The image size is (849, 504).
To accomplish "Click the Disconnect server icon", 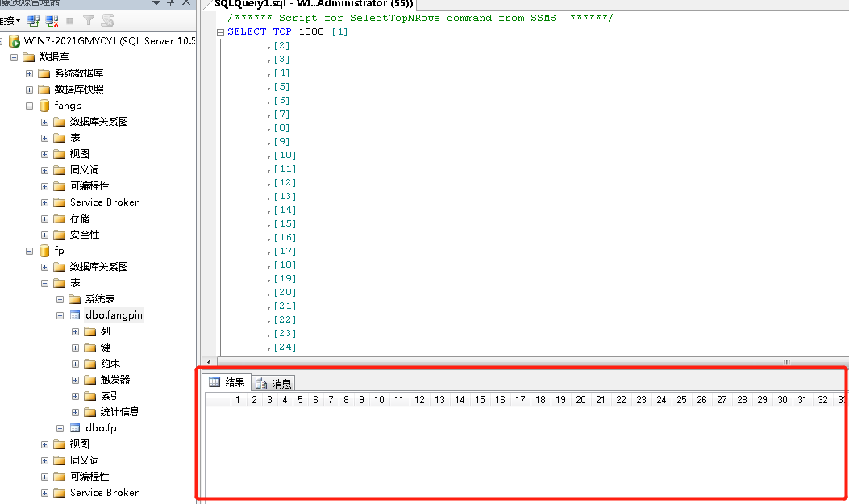I will (52, 21).
